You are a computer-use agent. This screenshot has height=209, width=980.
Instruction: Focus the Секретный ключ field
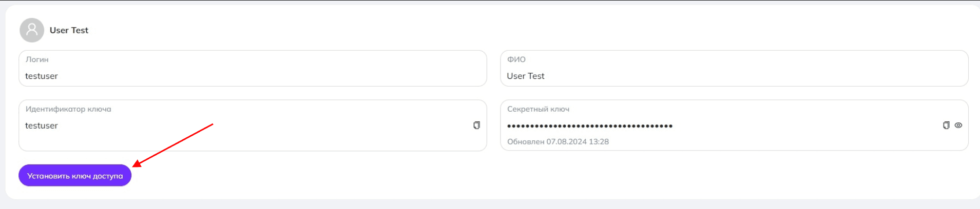click(734, 125)
